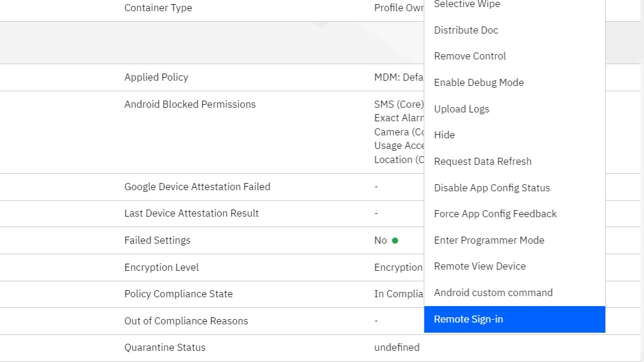
Task: Select Remote Sign-in from the action menu
Action: click(x=468, y=319)
